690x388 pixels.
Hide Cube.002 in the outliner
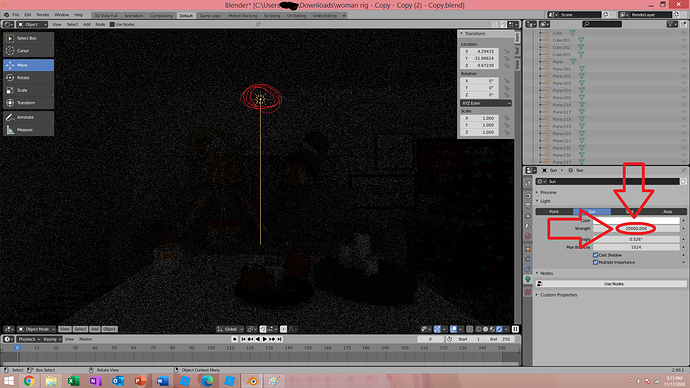(x=683, y=48)
